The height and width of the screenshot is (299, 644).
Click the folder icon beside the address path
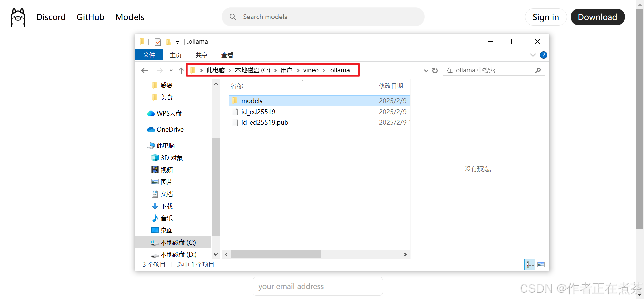193,70
